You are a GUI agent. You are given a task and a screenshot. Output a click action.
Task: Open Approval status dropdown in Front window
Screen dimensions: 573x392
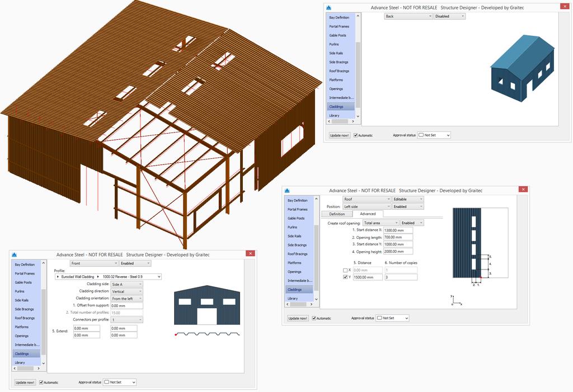click(120, 382)
